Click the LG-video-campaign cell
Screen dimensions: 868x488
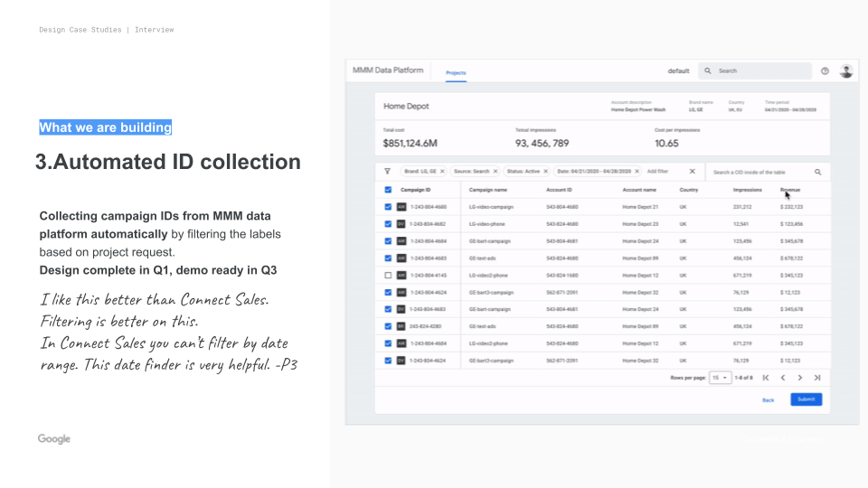[x=491, y=207]
